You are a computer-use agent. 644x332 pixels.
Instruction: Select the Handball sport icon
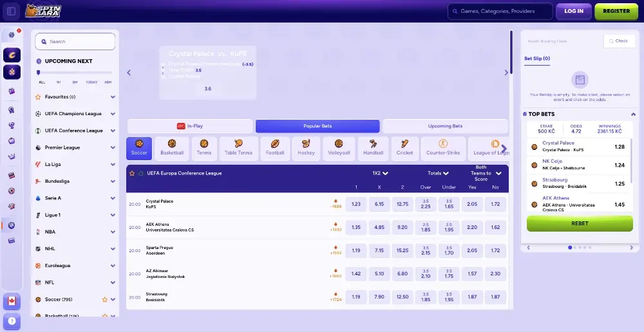(x=374, y=148)
